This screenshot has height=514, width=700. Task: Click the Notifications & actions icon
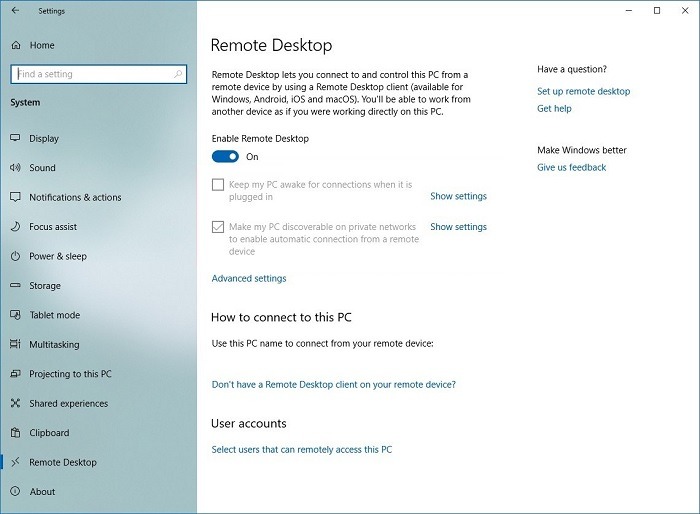[15, 197]
